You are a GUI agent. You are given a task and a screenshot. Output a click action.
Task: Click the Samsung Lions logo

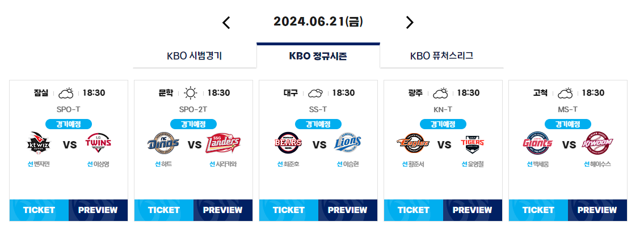pyautogui.click(x=348, y=143)
